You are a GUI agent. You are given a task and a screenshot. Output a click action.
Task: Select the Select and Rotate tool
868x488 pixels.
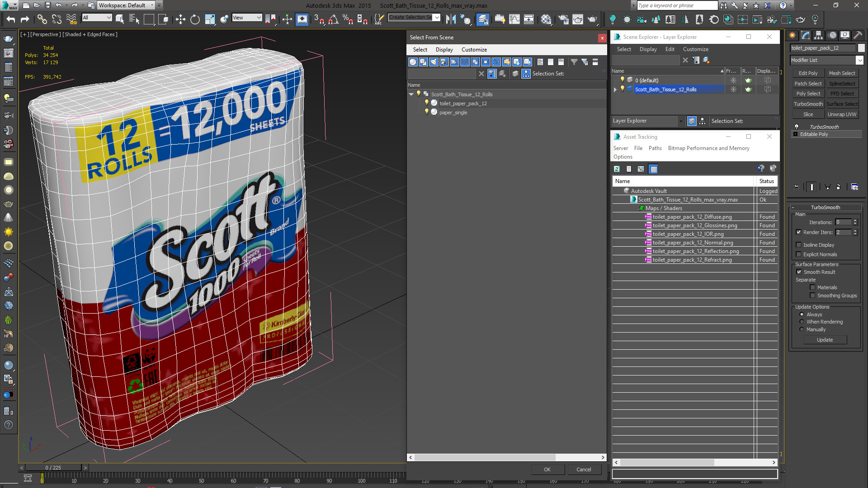[195, 19]
